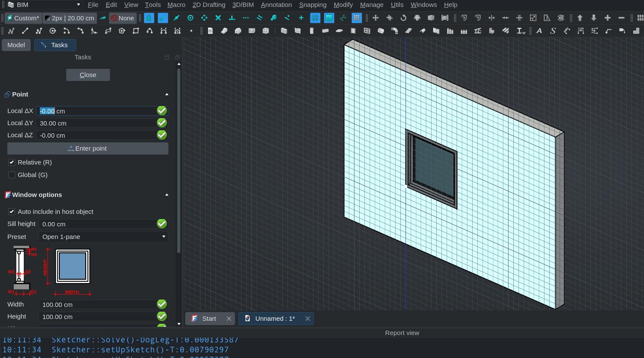Select the Stairs tool

pos(409,31)
